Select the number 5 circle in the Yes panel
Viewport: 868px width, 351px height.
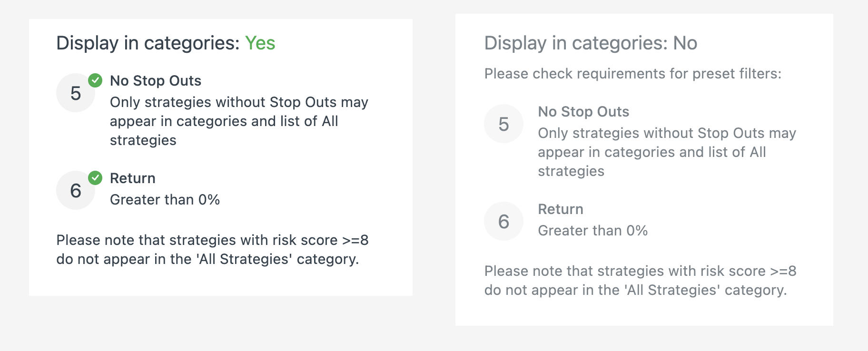point(76,93)
